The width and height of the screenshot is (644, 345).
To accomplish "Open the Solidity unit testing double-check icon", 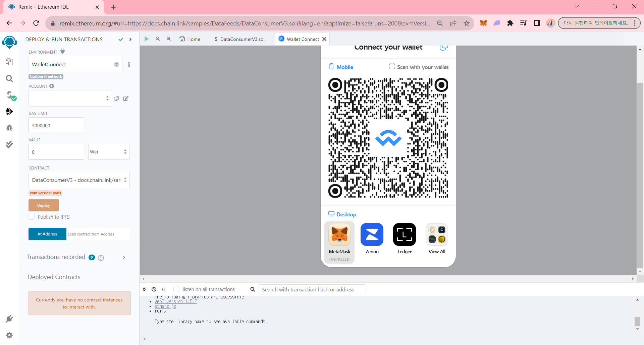I will pos(9,144).
